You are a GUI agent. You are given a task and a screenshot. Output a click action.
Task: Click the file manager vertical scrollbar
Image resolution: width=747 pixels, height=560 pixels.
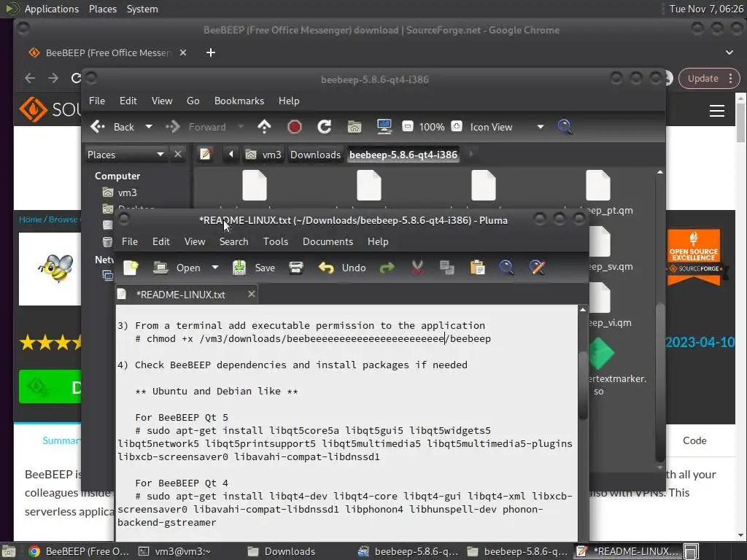[x=659, y=381]
